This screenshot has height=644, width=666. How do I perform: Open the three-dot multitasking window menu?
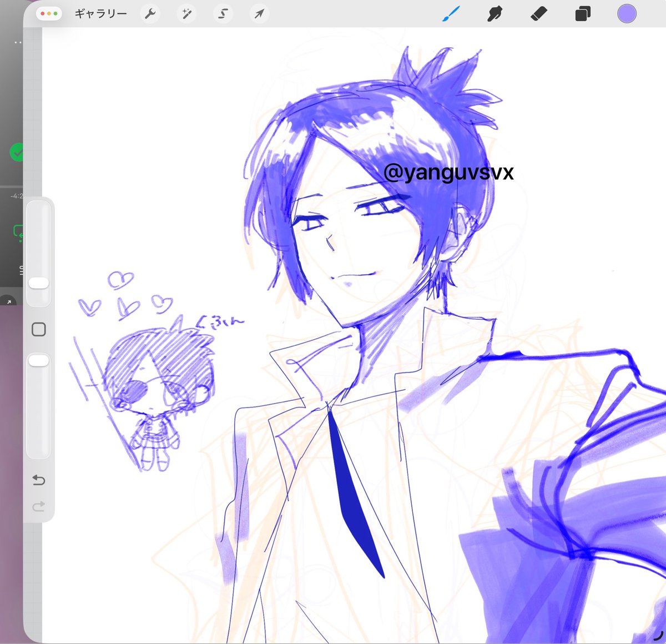click(49, 14)
